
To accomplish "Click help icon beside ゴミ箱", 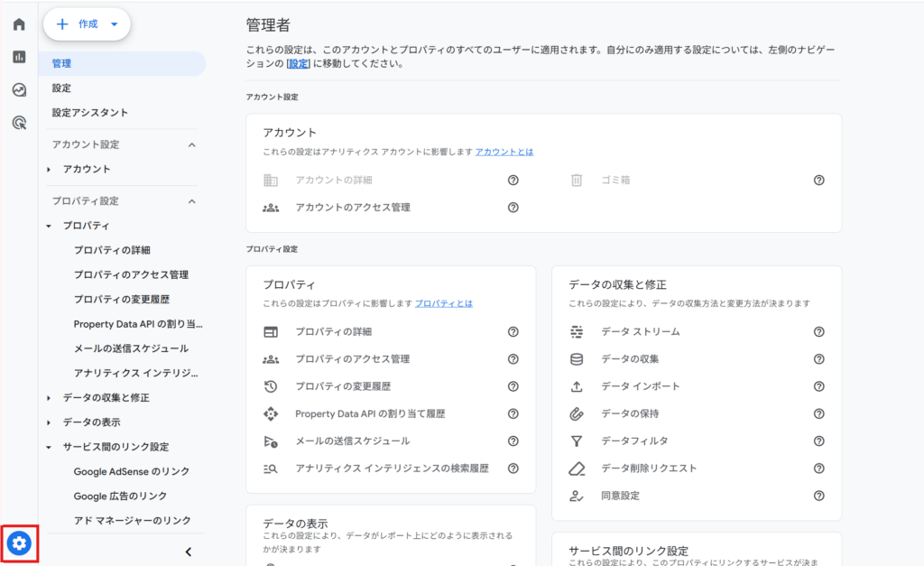I will (x=818, y=181).
